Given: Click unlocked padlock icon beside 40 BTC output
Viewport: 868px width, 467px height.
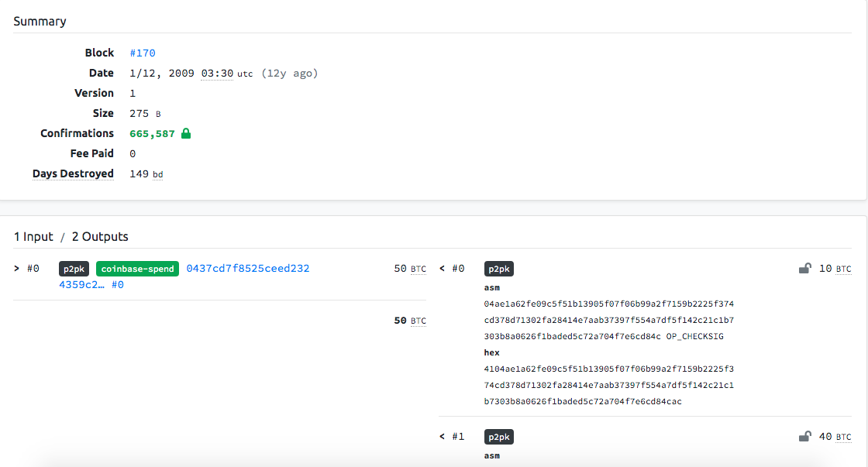Looking at the screenshot, I should click(805, 437).
